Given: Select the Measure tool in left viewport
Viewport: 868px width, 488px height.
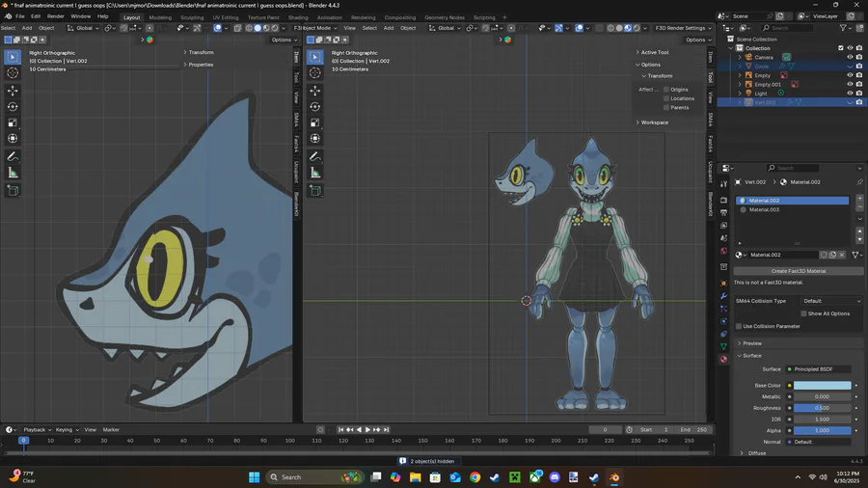Looking at the screenshot, I should point(13,174).
